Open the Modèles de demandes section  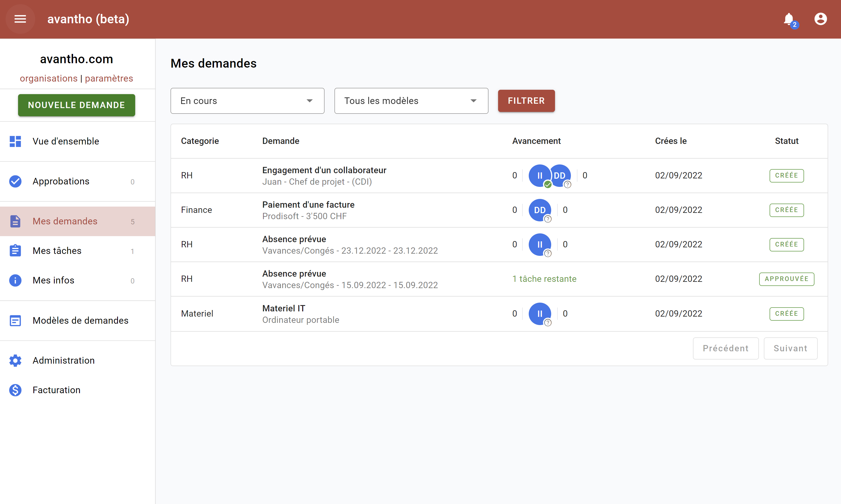(80, 320)
